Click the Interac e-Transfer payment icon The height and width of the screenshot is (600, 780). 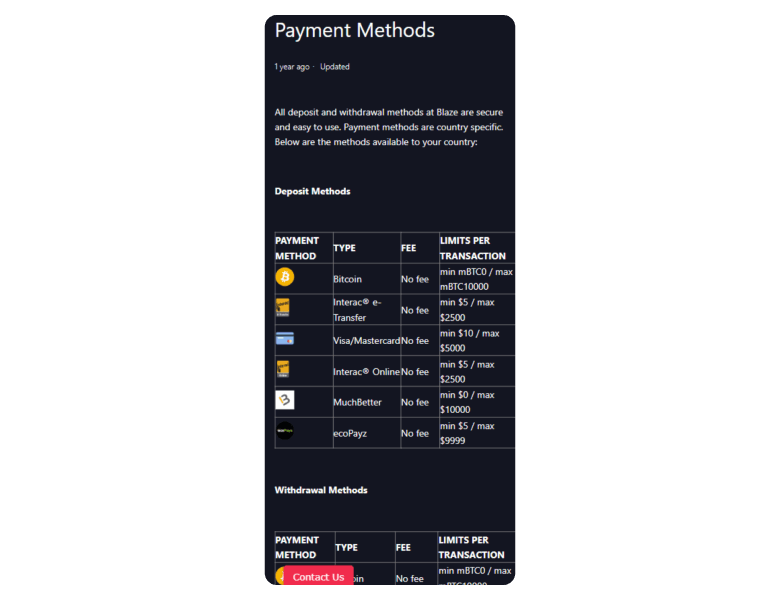pos(284,308)
